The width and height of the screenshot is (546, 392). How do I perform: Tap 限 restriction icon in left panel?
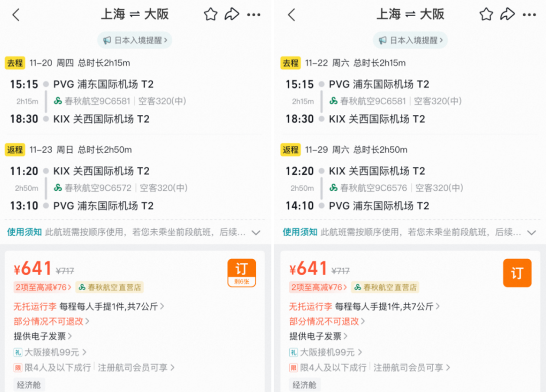tap(18, 368)
